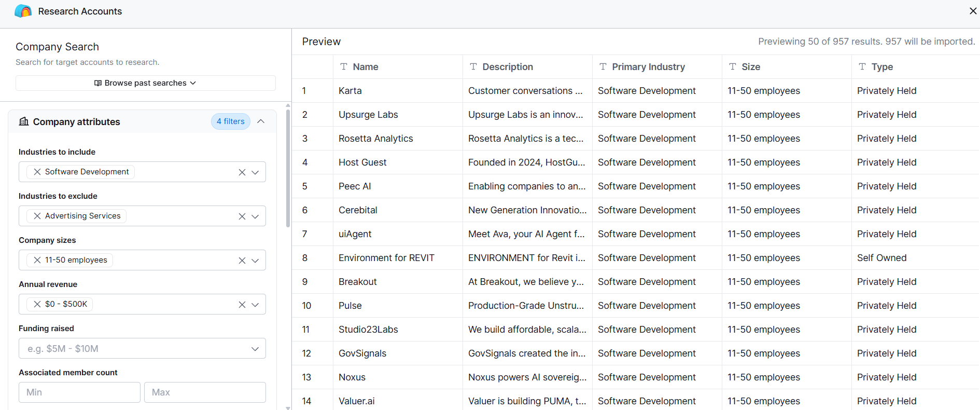Collapse the Company attributes section
Screen dimensions: 980x410
(261, 121)
